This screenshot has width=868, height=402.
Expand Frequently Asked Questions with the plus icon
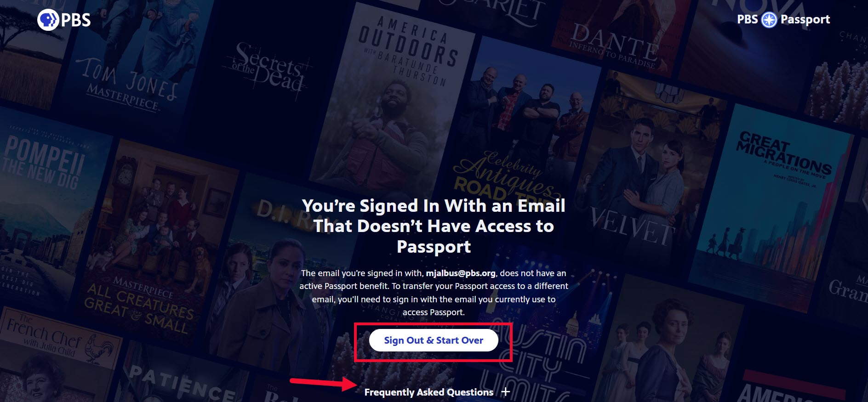pos(506,392)
